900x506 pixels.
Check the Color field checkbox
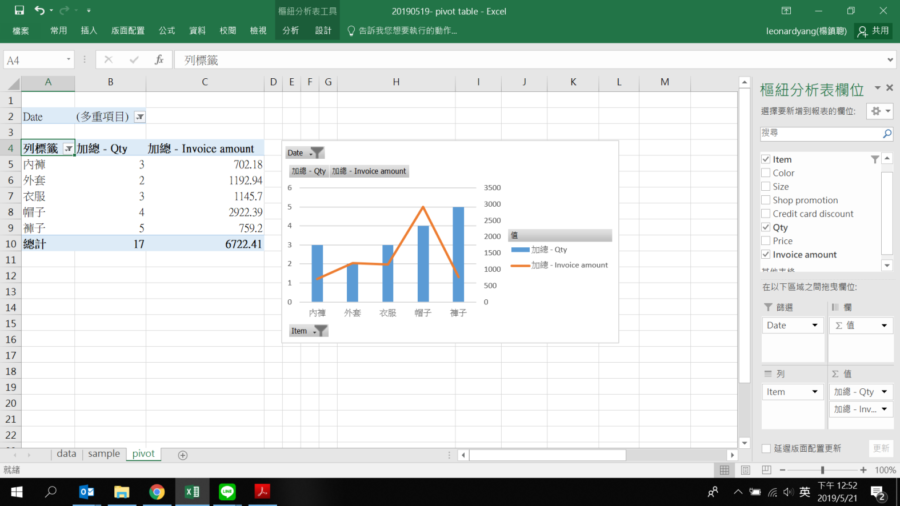766,173
